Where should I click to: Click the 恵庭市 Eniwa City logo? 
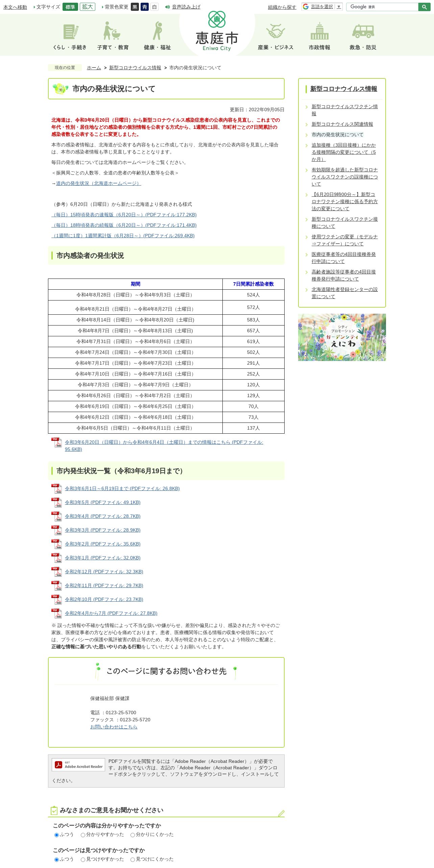tap(217, 31)
